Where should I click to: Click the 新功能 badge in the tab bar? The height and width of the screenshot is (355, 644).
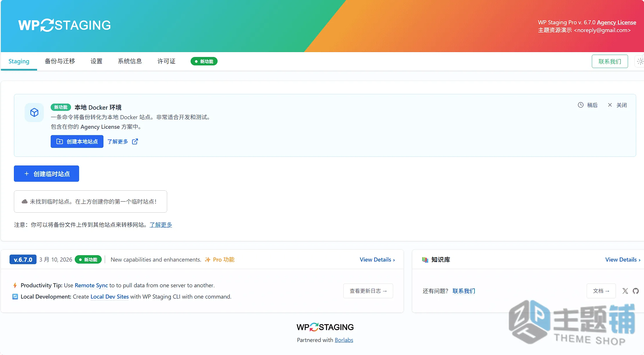click(204, 61)
